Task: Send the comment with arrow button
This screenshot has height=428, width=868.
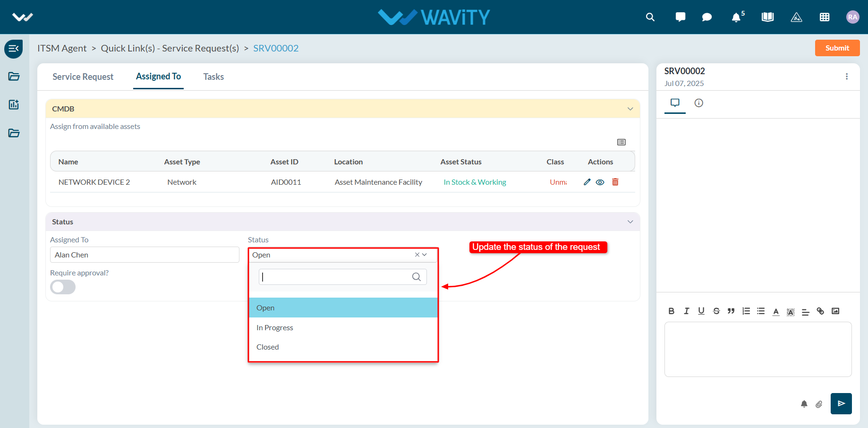Action: tap(841, 403)
